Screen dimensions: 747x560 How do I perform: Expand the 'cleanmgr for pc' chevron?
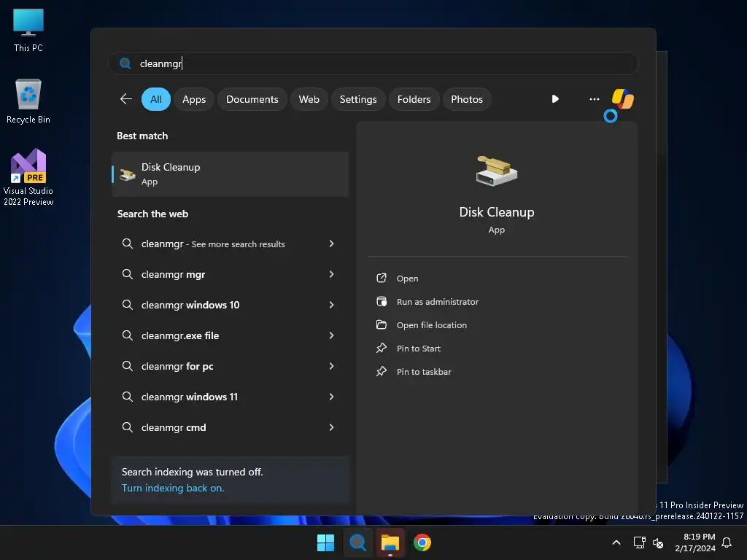click(x=332, y=366)
